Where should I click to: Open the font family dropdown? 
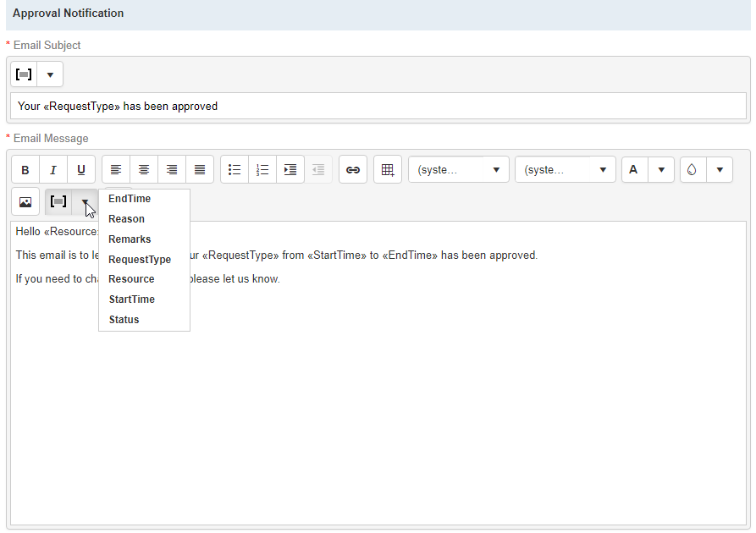pyautogui.click(x=458, y=169)
